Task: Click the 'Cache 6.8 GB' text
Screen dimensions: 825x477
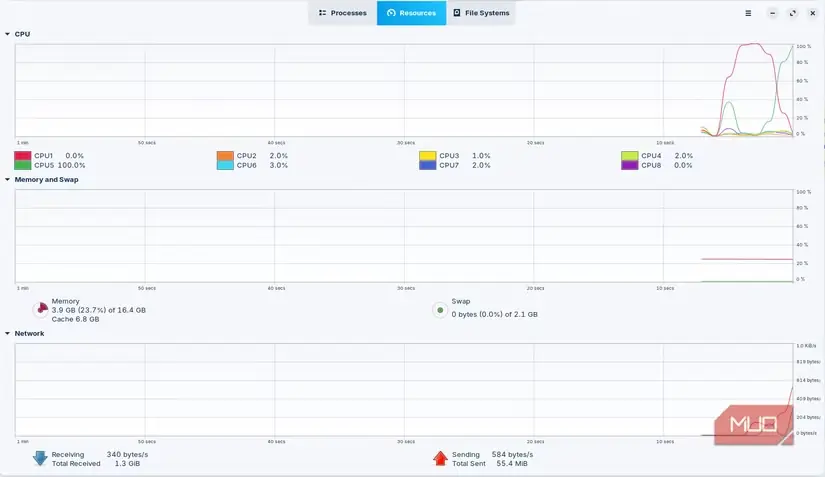Action: point(75,319)
